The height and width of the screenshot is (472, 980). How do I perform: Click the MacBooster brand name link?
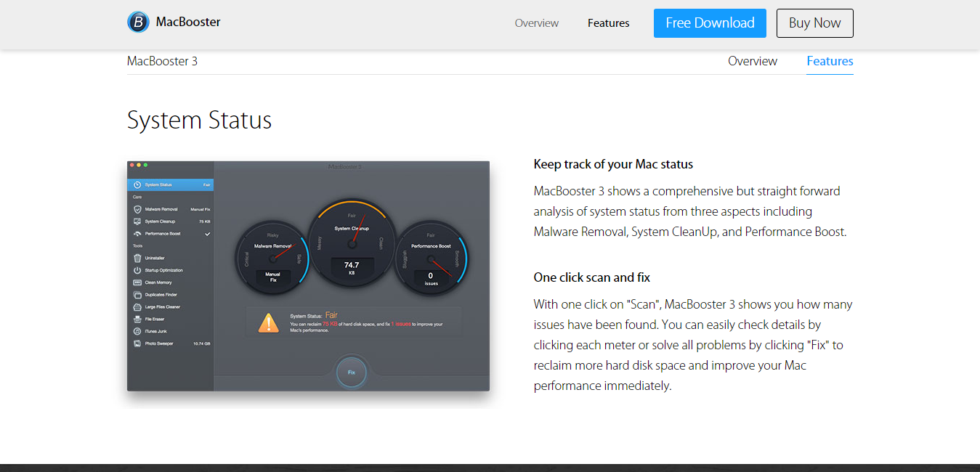(x=188, y=22)
